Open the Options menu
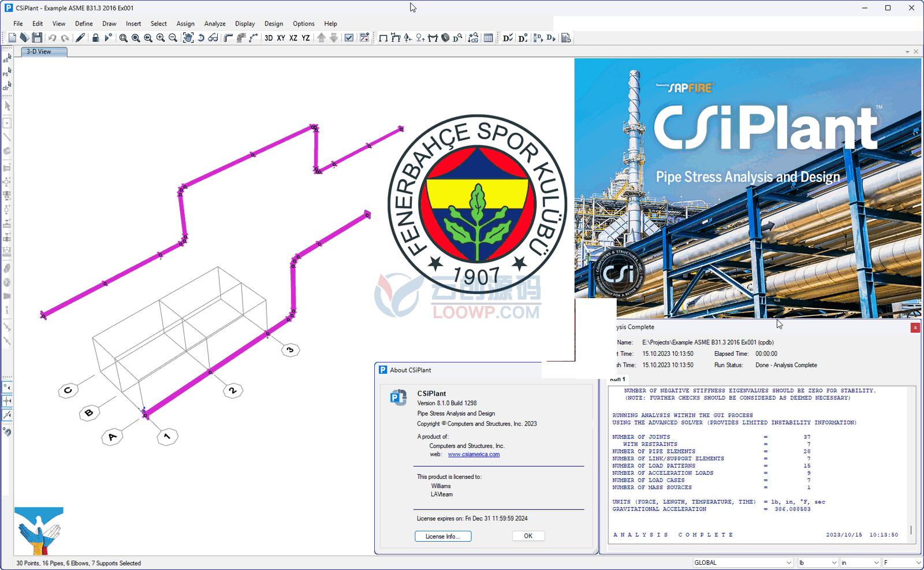The height and width of the screenshot is (570, 924). [x=304, y=24]
